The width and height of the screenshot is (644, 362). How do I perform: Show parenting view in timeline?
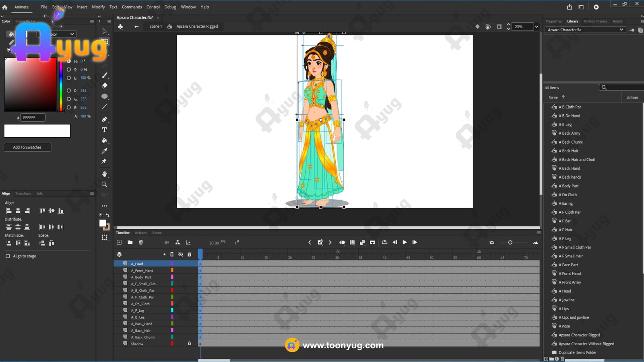[178, 242]
